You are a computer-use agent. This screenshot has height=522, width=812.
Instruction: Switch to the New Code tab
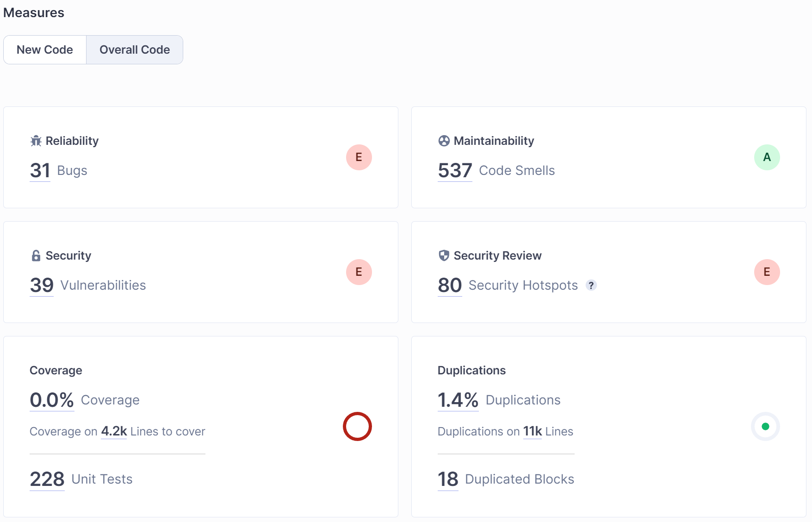coord(45,50)
